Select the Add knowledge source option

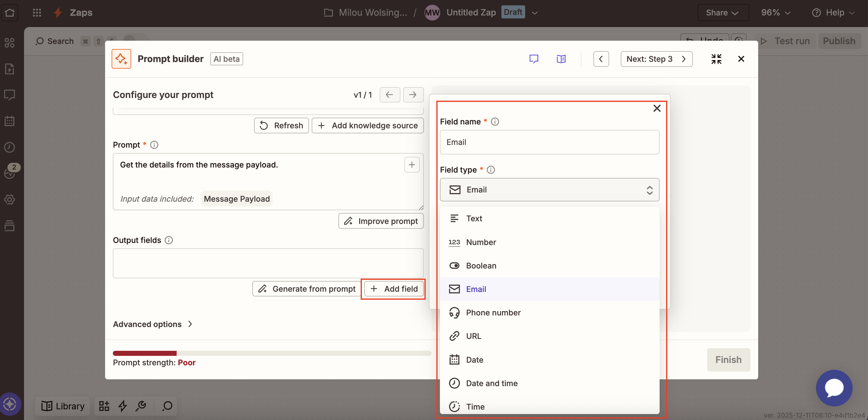(x=367, y=125)
